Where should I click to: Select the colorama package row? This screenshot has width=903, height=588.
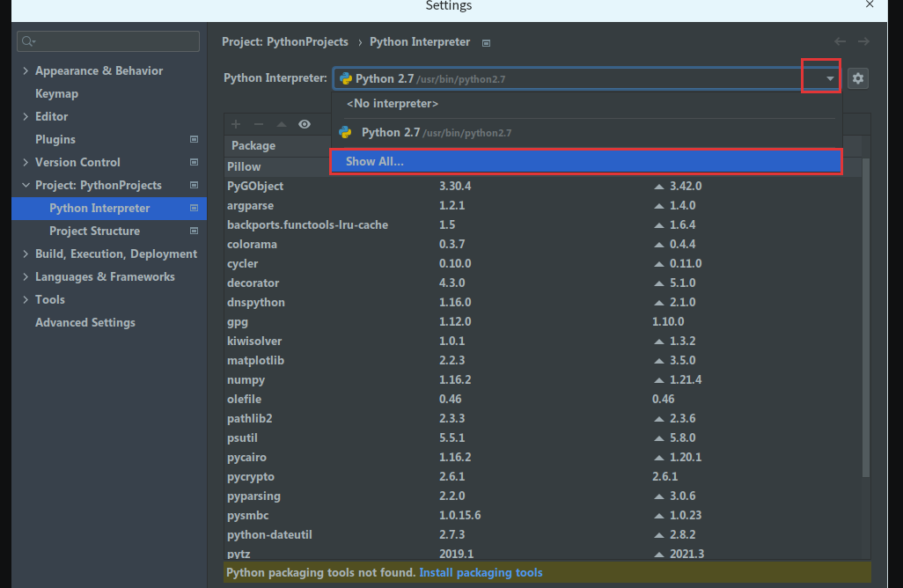pos(543,244)
